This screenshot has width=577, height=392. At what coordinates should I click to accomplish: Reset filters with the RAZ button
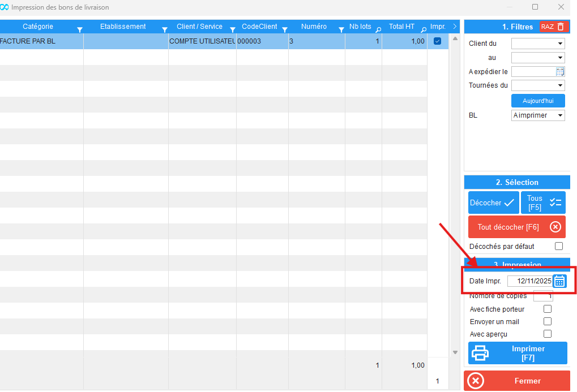click(x=552, y=27)
